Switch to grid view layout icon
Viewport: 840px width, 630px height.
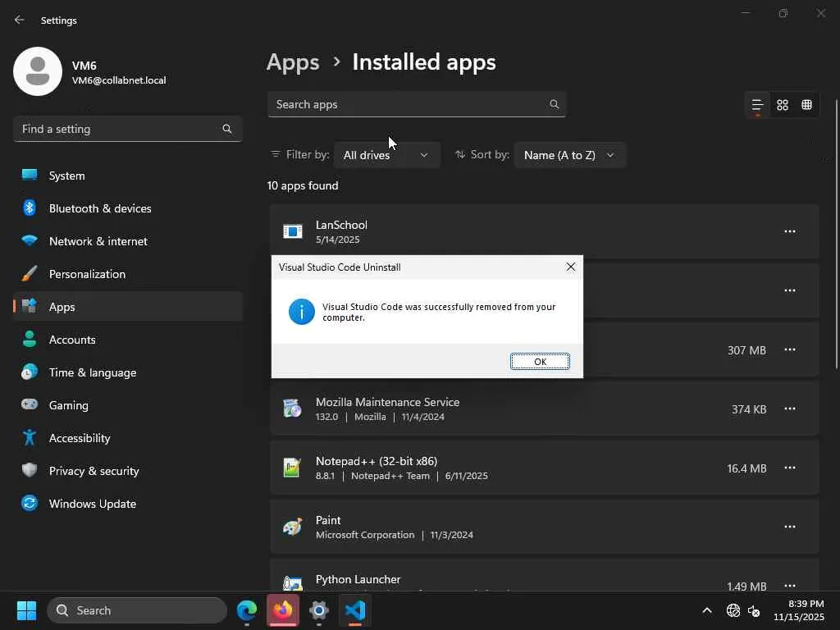point(783,105)
